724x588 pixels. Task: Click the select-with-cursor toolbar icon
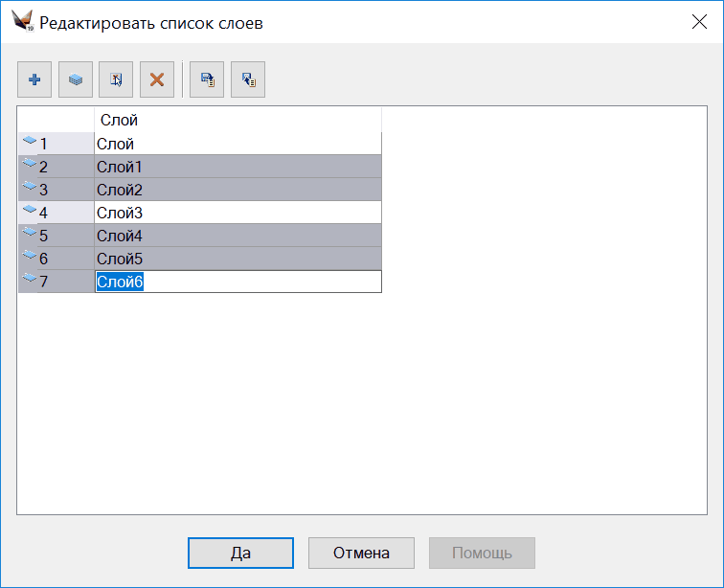pyautogui.click(x=116, y=80)
